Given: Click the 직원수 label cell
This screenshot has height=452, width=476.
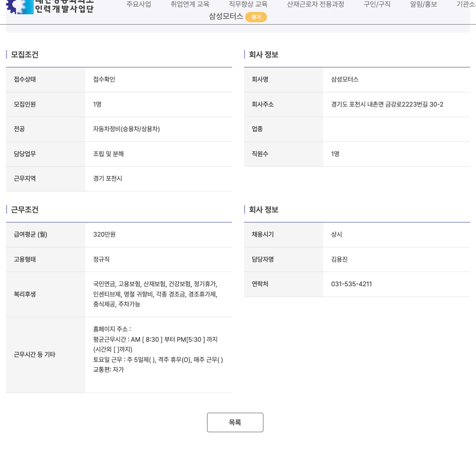Looking at the screenshot, I should pyautogui.click(x=284, y=154).
